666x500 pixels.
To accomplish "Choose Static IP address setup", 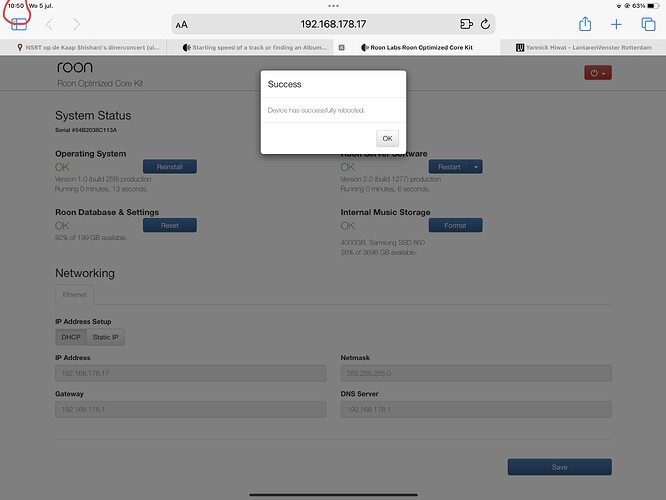I will [x=105, y=337].
